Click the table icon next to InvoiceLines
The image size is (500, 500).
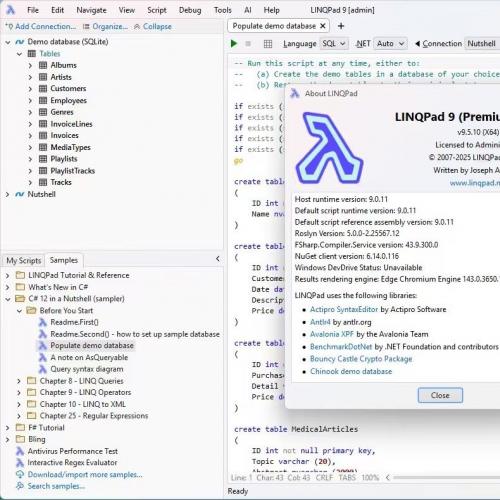tap(43, 124)
